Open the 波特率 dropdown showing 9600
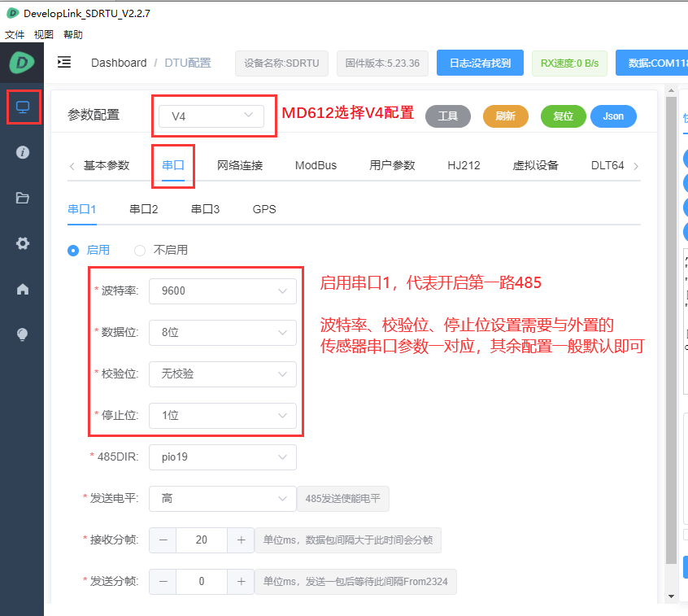Screen dimensions: 688x616 [x=222, y=291]
